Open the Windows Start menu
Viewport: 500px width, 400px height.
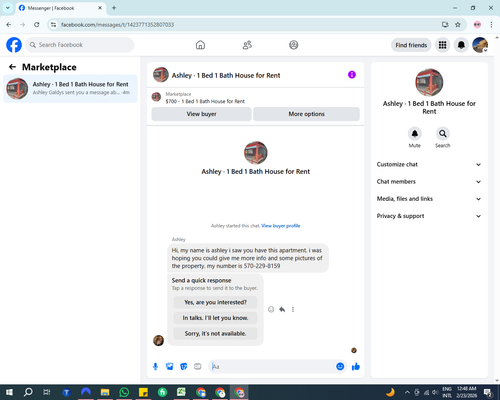click(x=9, y=392)
